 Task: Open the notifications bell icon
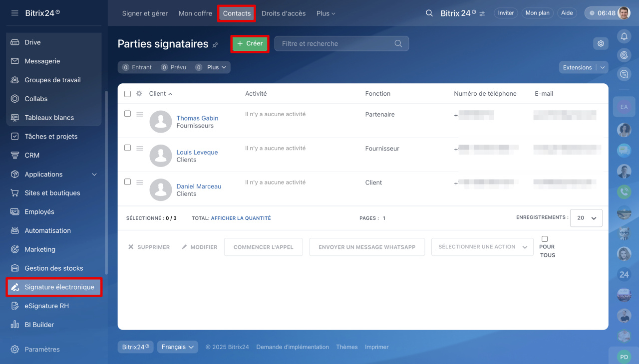[x=624, y=36]
